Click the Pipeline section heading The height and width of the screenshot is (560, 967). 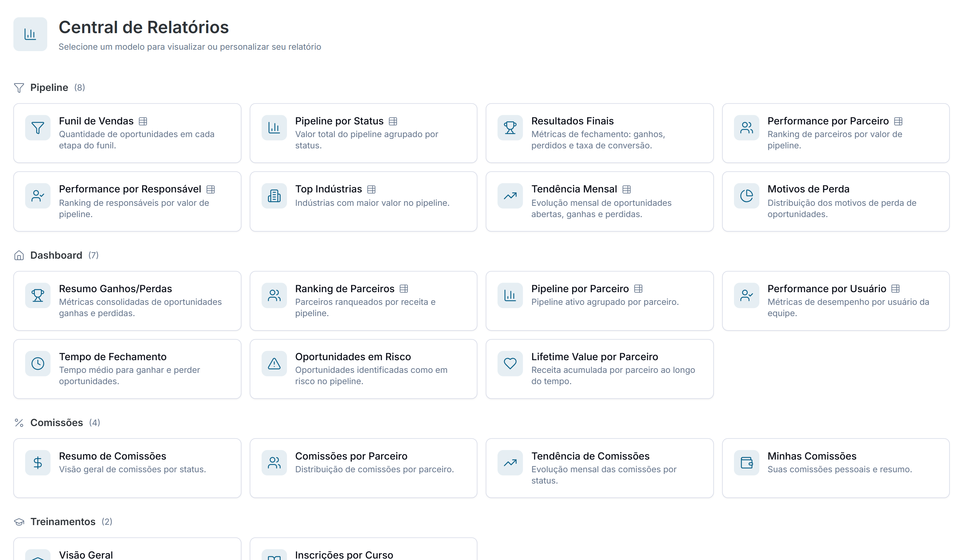[49, 88]
